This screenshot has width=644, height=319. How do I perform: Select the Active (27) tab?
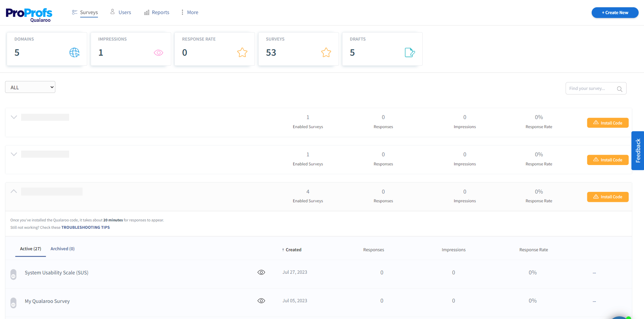click(x=31, y=249)
